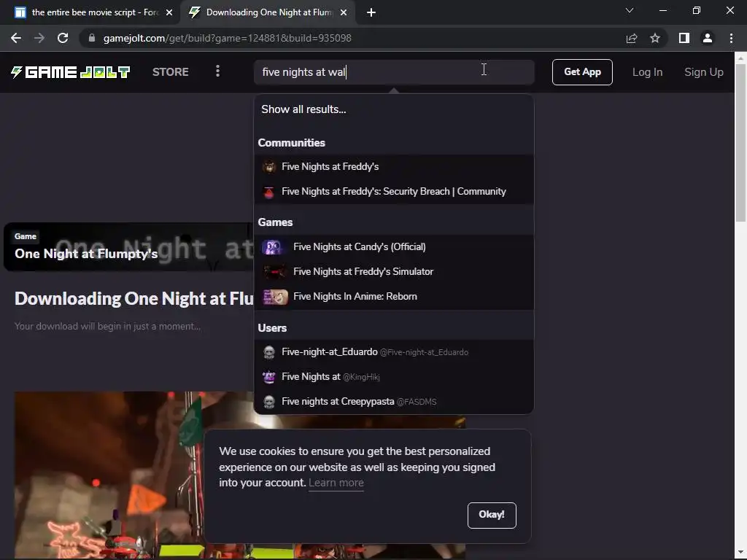Click the Five Nights at Candy's game thumbnail
Viewport: 747px width, 560px height.
(275, 246)
